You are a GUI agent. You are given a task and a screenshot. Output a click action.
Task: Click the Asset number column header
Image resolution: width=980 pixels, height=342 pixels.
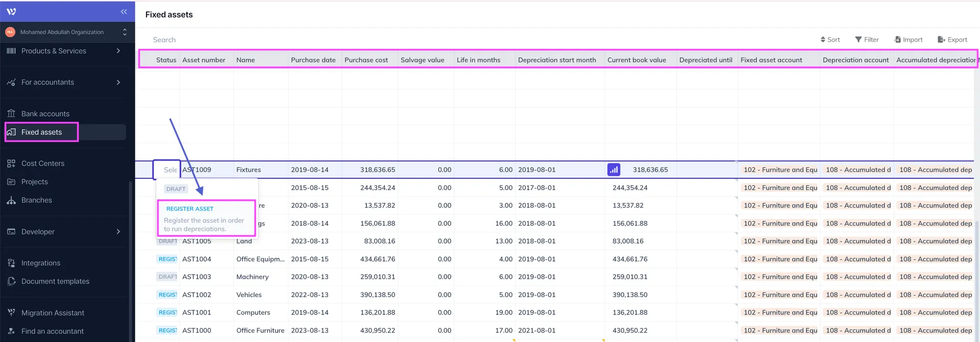click(x=204, y=60)
